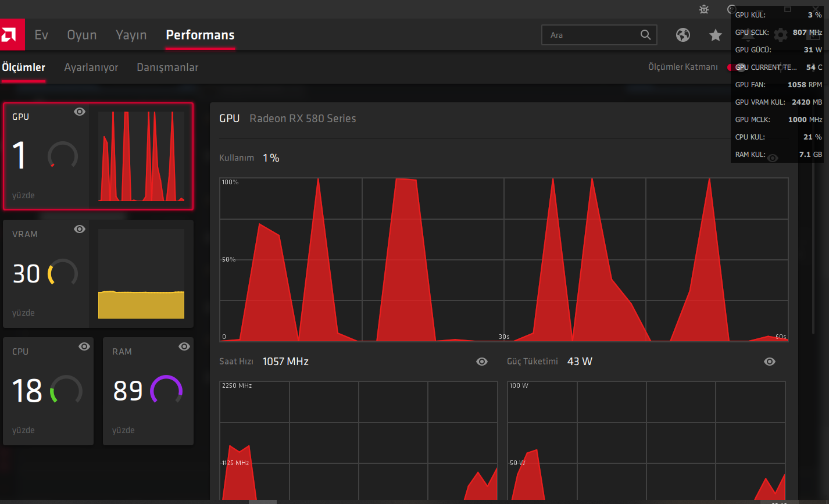Open the settings gear icon

(x=781, y=35)
